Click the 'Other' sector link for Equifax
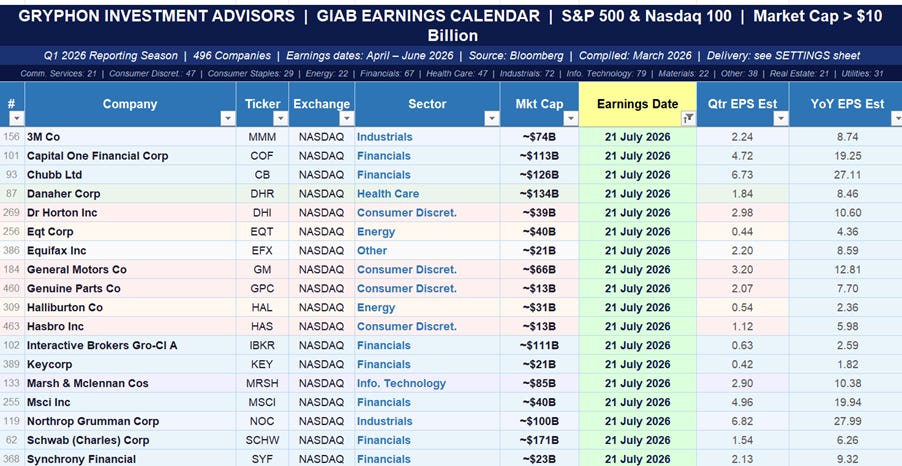Screen dimensions: 902x466 372,251
